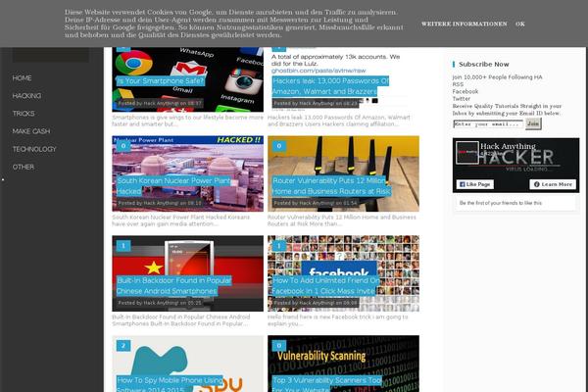Click comment count badge on spy mobile post
Image resolution: width=588 pixels, height=392 pixels.
(123, 346)
